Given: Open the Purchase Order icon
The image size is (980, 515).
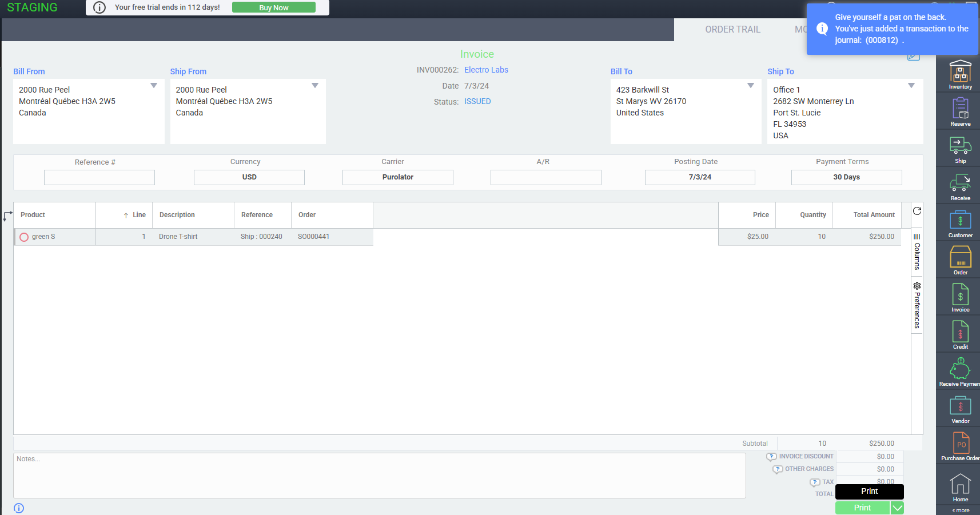Looking at the screenshot, I should (960, 446).
